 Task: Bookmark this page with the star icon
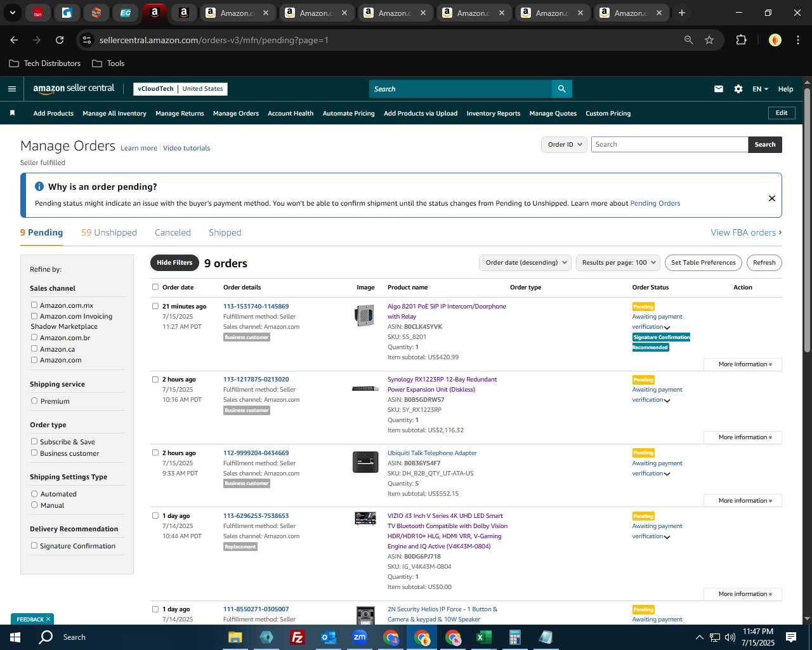709,40
